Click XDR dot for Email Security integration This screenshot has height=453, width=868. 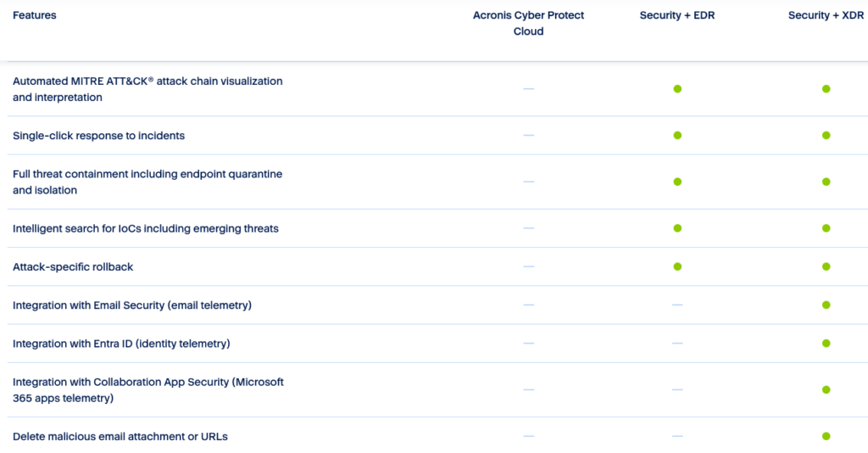[826, 305]
